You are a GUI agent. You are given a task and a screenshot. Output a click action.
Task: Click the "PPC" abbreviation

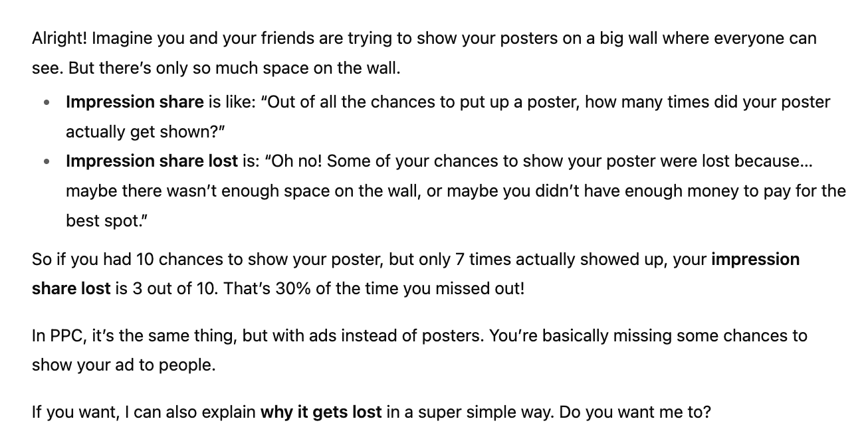coord(65,336)
